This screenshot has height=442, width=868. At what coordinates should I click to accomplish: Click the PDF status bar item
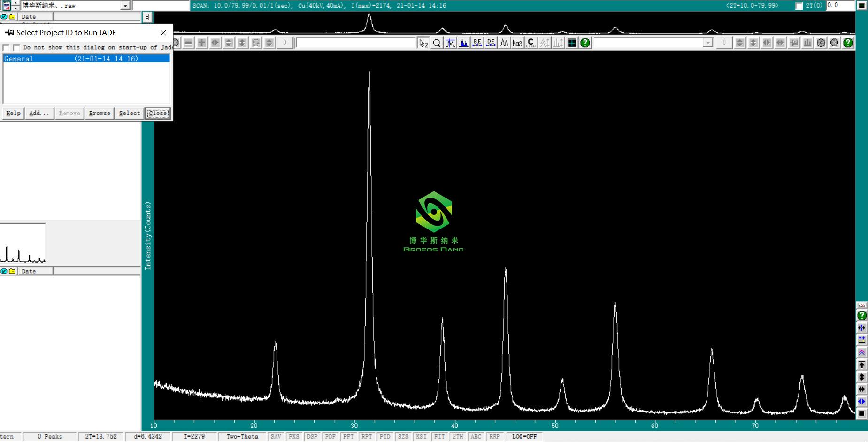pos(330,436)
